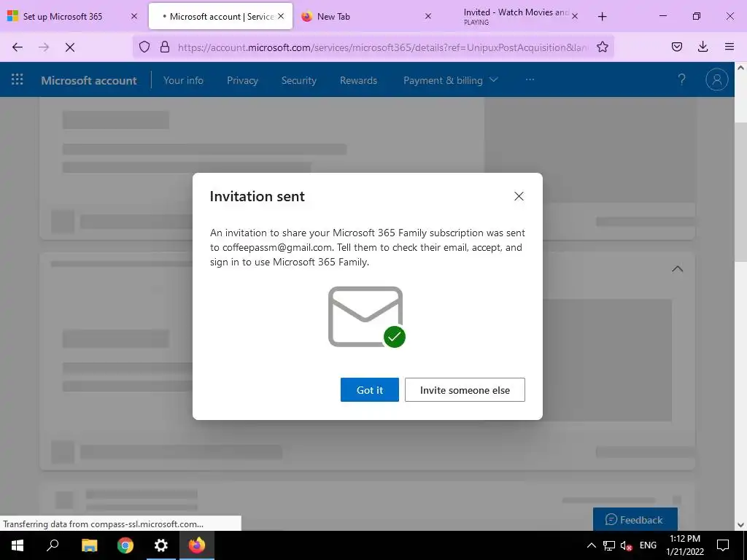Open the Microsoft apps launcher grid
Viewport: 747px width, 560px height.
click(18, 79)
